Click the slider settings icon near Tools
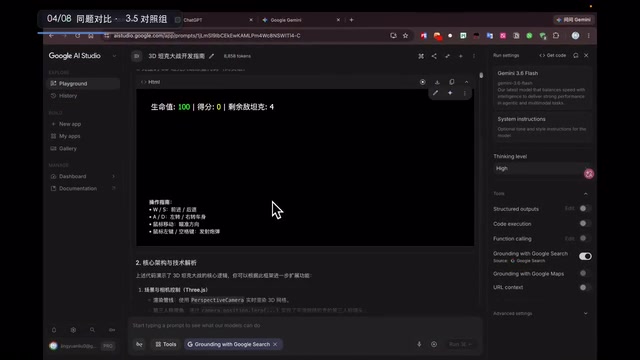This screenshot has height=360, width=640. [x=139, y=344]
